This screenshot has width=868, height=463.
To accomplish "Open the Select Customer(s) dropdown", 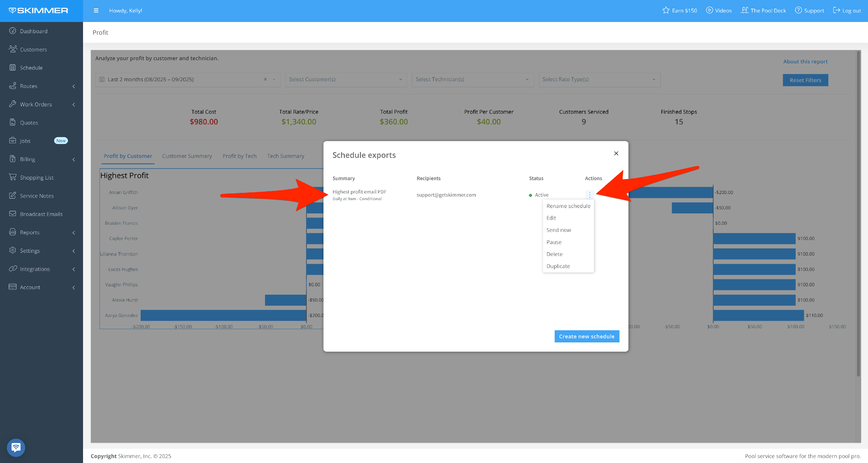I will point(346,80).
